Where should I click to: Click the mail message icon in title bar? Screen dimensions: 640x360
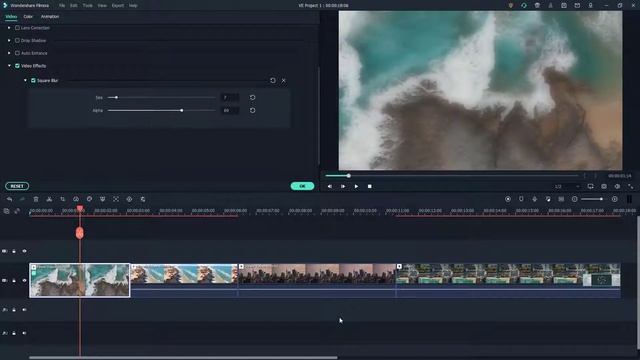[x=577, y=6]
